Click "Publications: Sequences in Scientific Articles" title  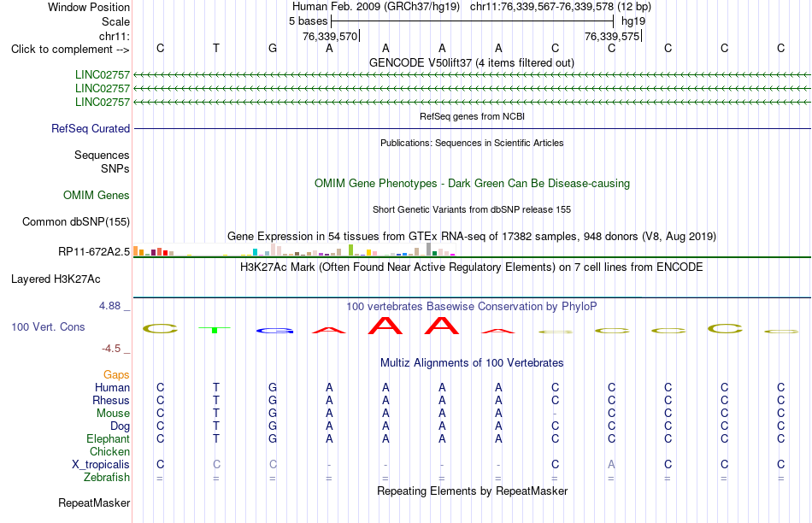tap(472, 143)
